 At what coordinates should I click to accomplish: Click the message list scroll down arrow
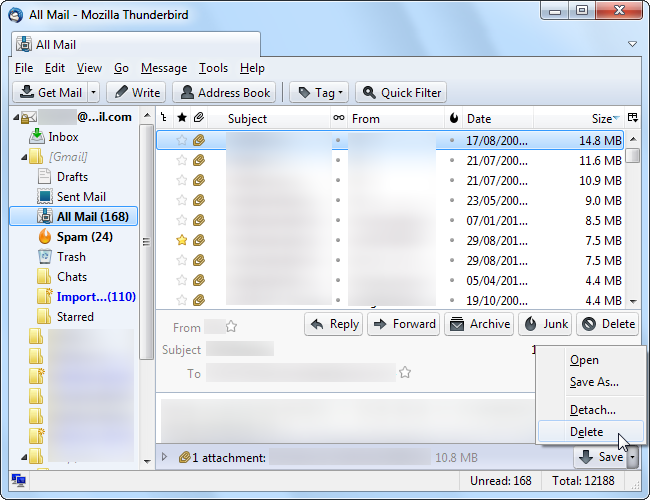(x=633, y=301)
